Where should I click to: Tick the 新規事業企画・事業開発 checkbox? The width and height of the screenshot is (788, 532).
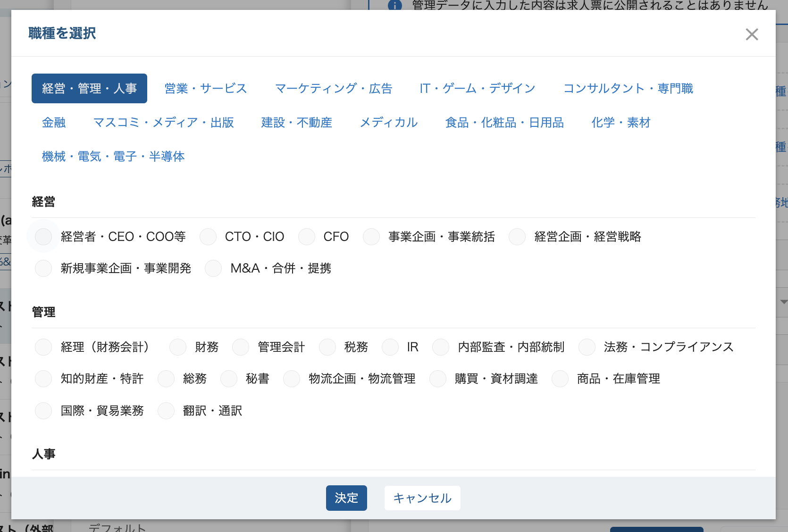coord(43,268)
